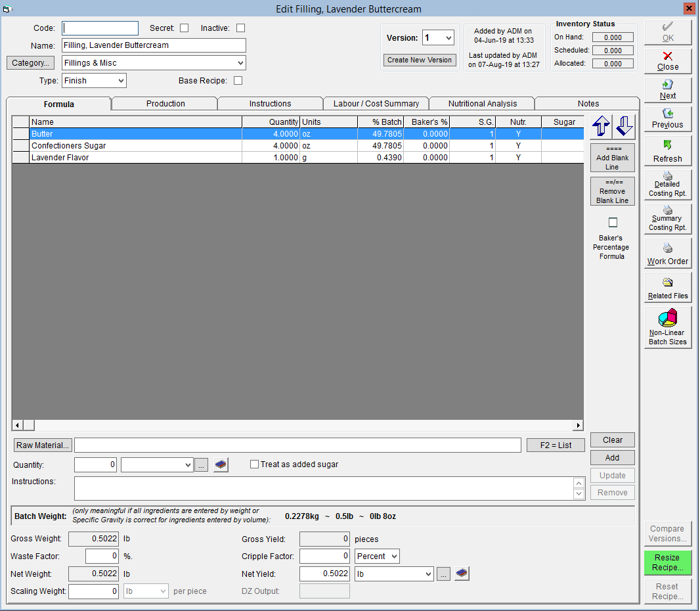Click Remove Blank Line

click(613, 191)
